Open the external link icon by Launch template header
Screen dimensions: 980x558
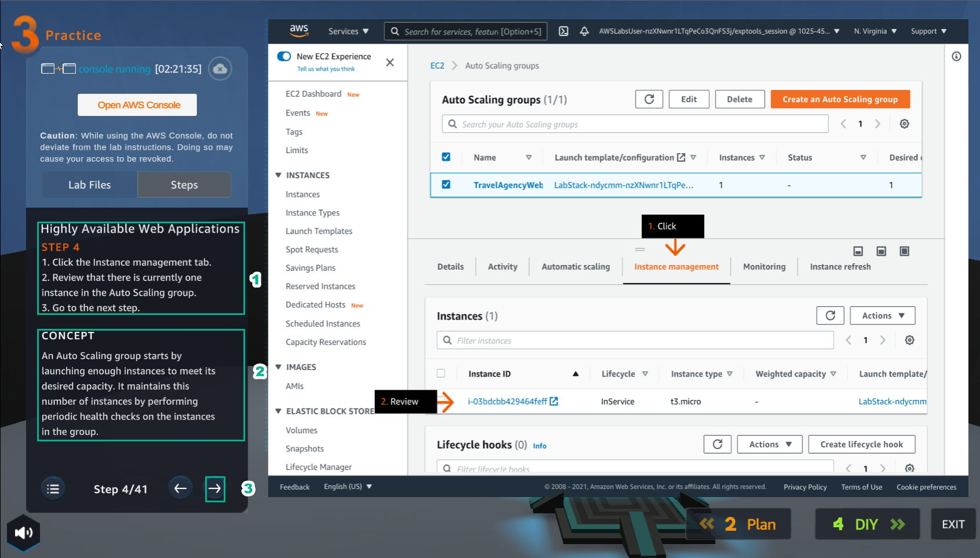pos(681,157)
